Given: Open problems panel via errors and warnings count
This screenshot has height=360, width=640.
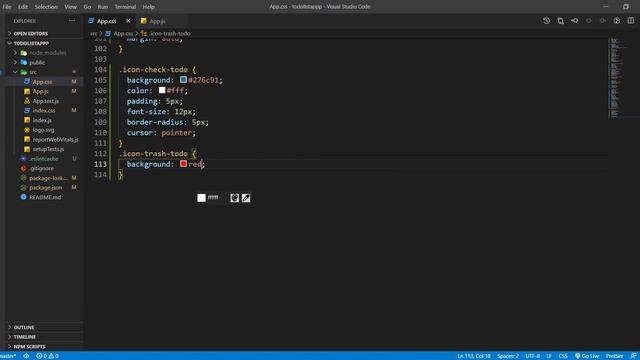Looking at the screenshot, I should click(x=47, y=356).
